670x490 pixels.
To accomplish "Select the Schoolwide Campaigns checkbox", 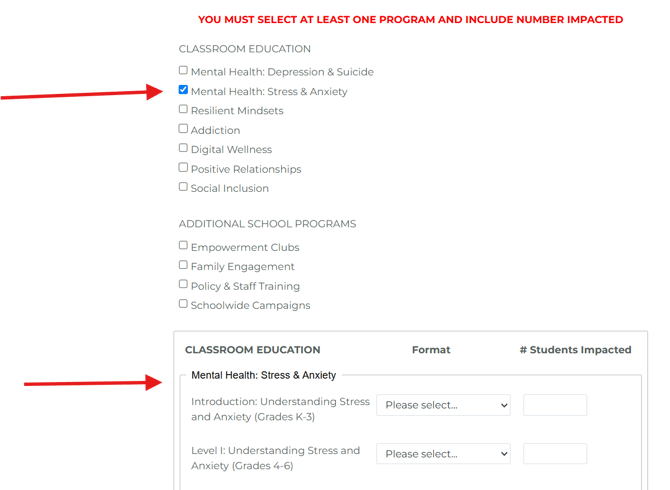I will [183, 304].
